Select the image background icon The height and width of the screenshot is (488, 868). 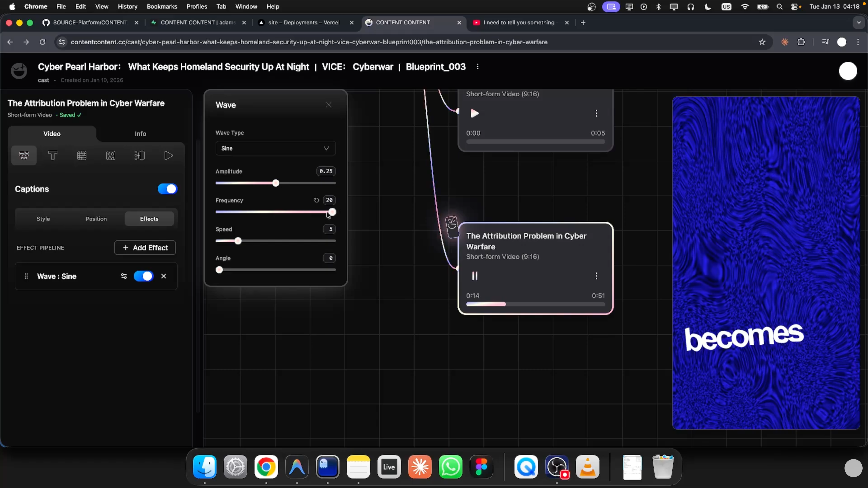pos(111,155)
